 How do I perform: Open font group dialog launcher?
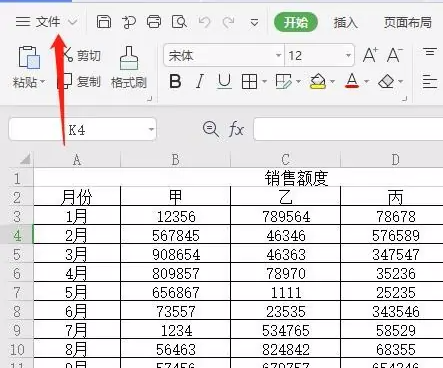coord(405,98)
